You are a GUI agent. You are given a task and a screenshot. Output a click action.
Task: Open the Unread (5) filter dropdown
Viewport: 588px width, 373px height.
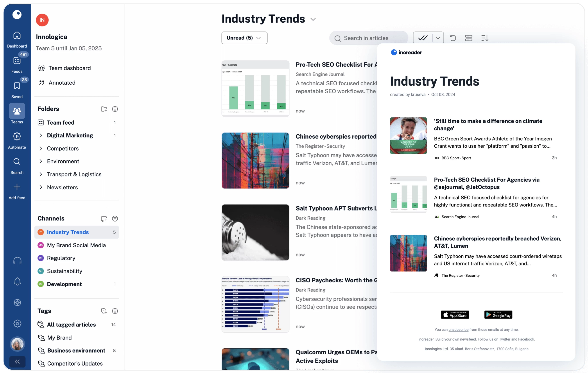coord(244,38)
